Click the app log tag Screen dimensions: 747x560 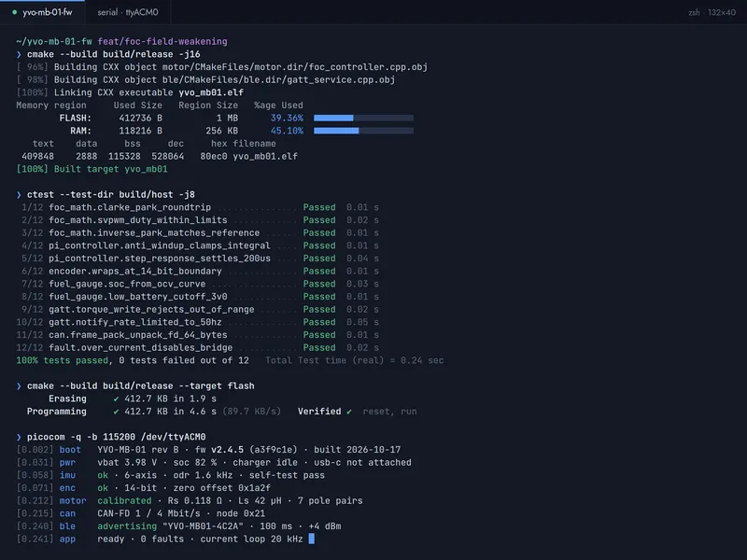point(67,539)
